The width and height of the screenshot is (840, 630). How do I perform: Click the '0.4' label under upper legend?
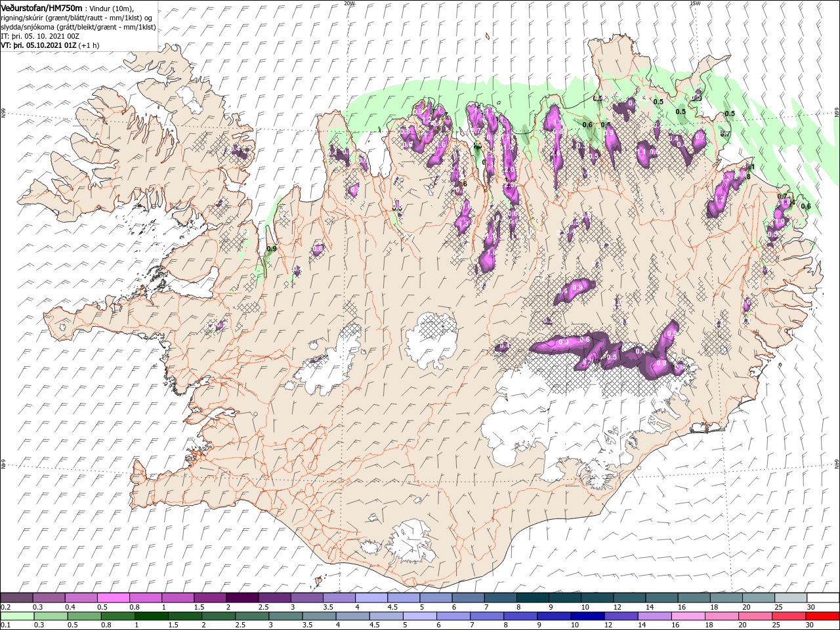[x=70, y=607]
